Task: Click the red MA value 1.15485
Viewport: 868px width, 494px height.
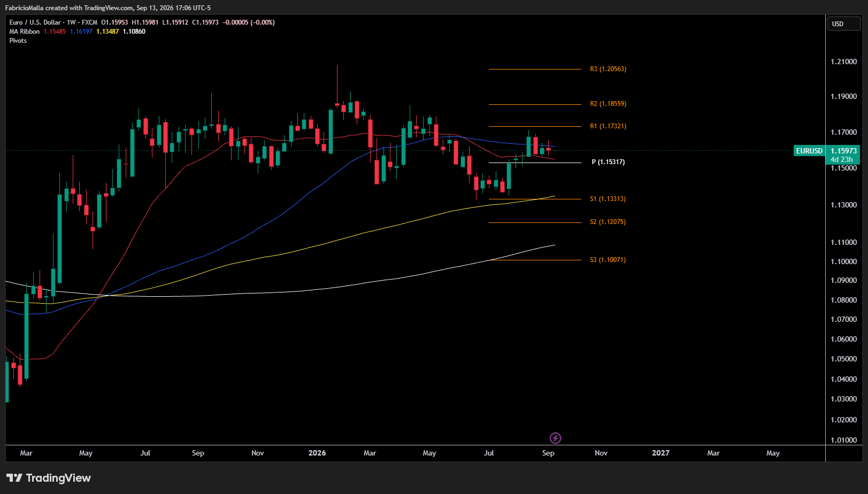Action: 55,32
